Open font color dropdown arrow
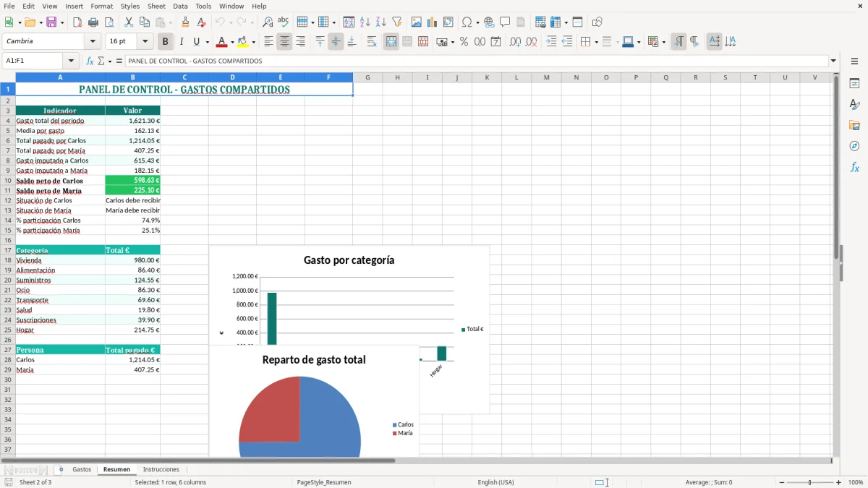The image size is (868, 488). tap(231, 42)
